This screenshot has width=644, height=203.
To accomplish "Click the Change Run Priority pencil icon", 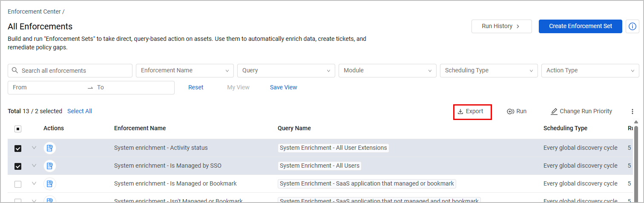I will (554, 112).
